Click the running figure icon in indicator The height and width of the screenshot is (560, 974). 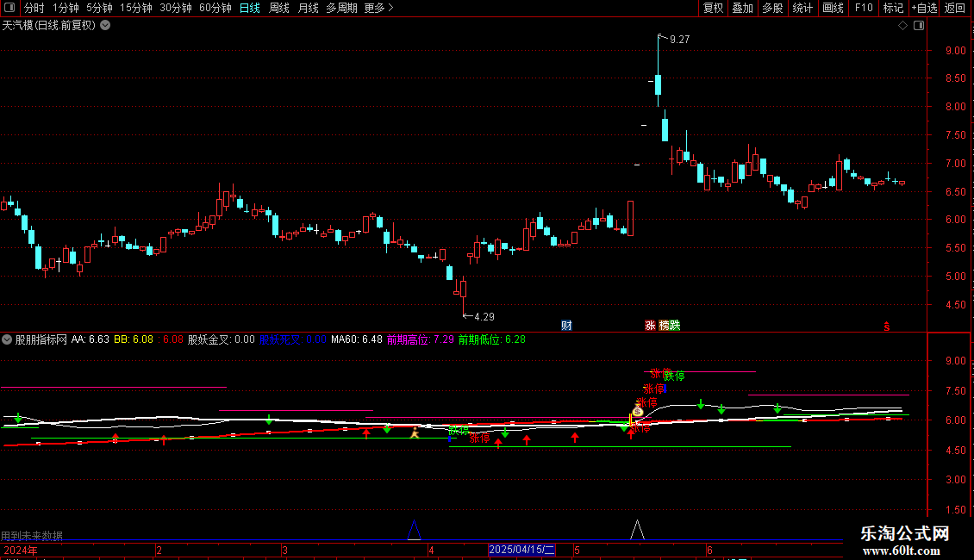415,432
